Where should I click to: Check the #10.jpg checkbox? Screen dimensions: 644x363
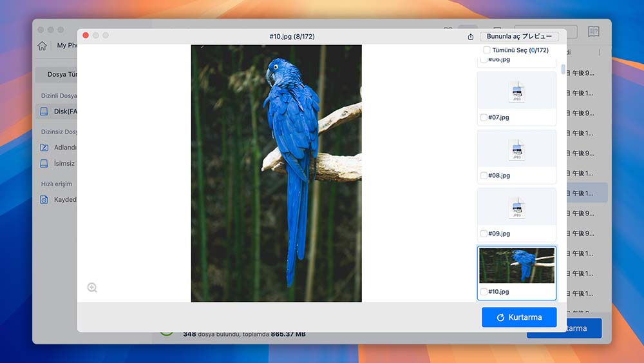484,291
